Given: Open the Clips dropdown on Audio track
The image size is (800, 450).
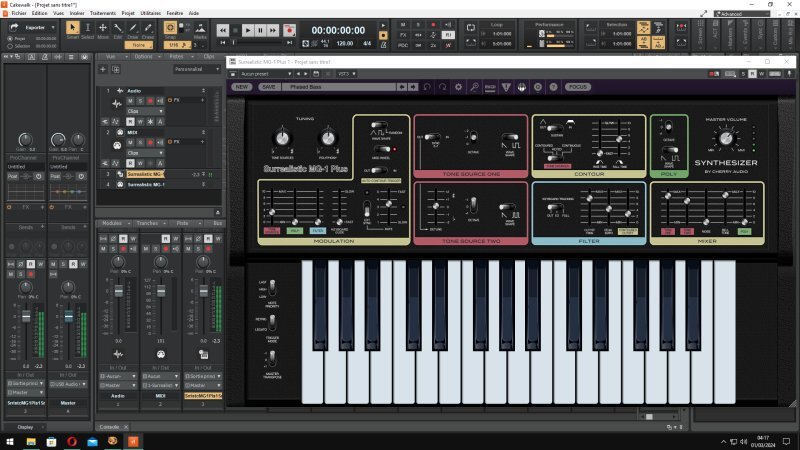Looking at the screenshot, I should (x=145, y=111).
